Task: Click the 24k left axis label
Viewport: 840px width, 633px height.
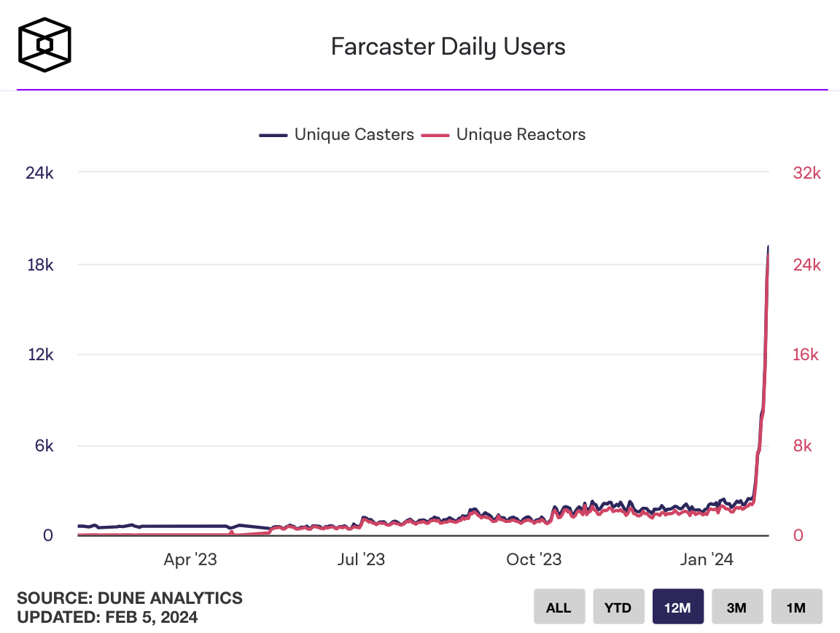Action: (x=39, y=173)
